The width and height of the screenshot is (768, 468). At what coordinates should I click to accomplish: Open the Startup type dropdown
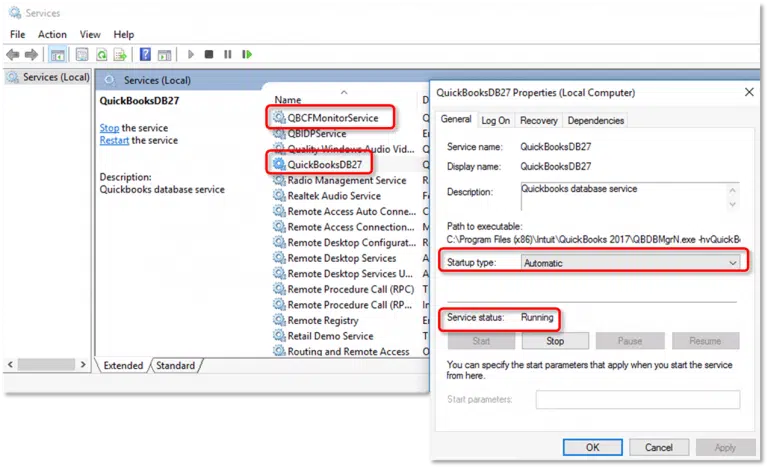click(631, 263)
